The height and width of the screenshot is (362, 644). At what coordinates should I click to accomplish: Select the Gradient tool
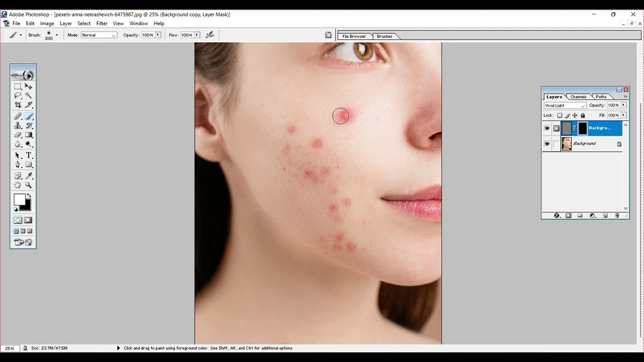29,135
